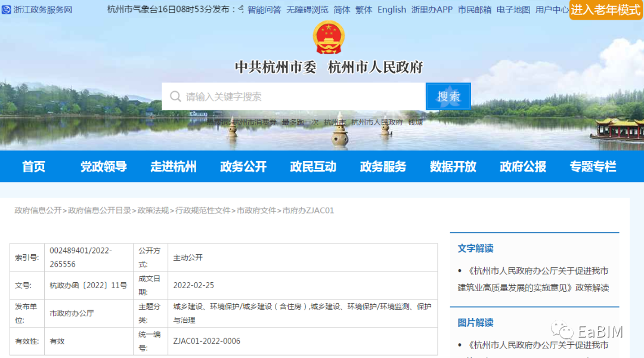Screen dimensions: 644x358
Task: Click the 进入老年模式 button
Action: (605, 10)
